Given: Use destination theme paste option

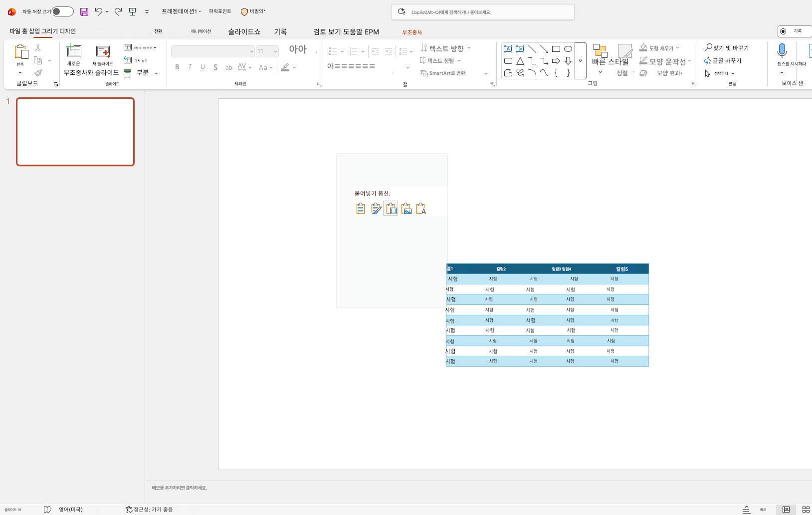Looking at the screenshot, I should pyautogui.click(x=361, y=209).
